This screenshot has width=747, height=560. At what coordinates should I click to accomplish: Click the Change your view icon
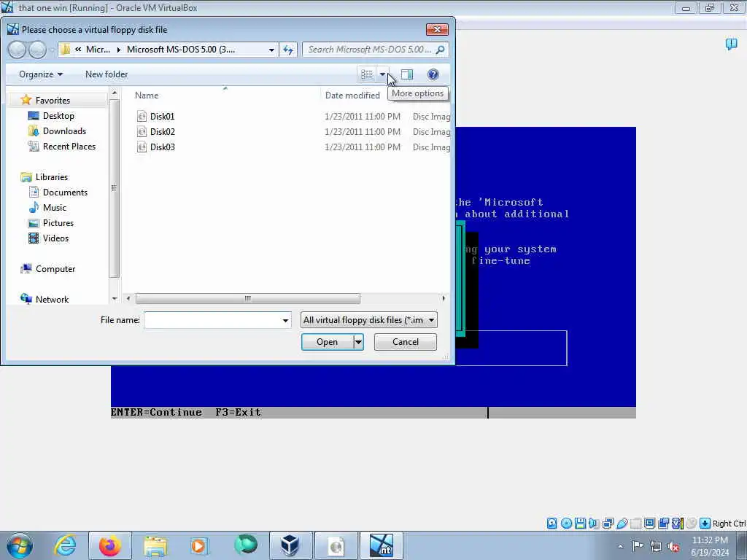pos(367,74)
